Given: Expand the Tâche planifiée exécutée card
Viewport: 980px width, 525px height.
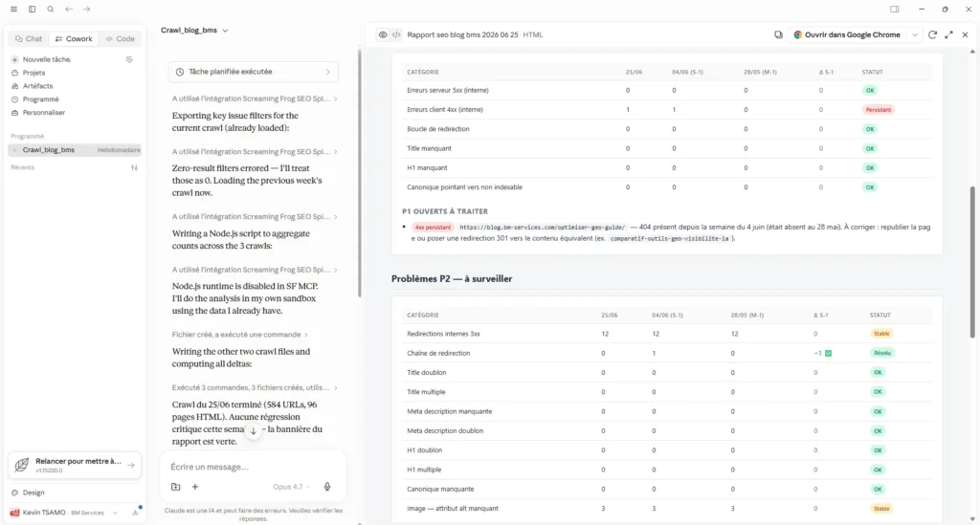Looking at the screenshot, I should 253,72.
